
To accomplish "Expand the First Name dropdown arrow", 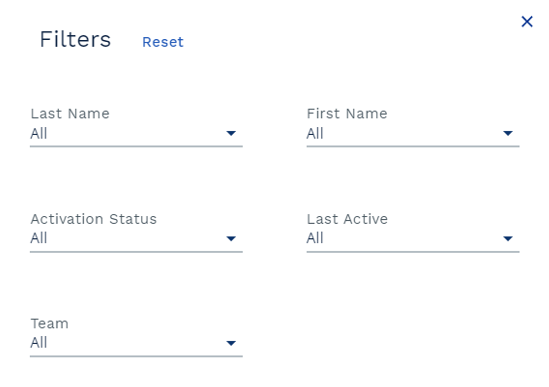I will (x=508, y=133).
